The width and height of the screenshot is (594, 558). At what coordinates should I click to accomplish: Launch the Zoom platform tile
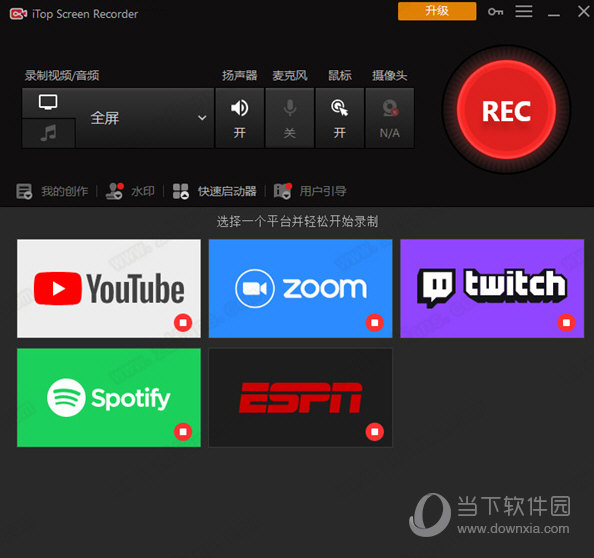pos(300,288)
